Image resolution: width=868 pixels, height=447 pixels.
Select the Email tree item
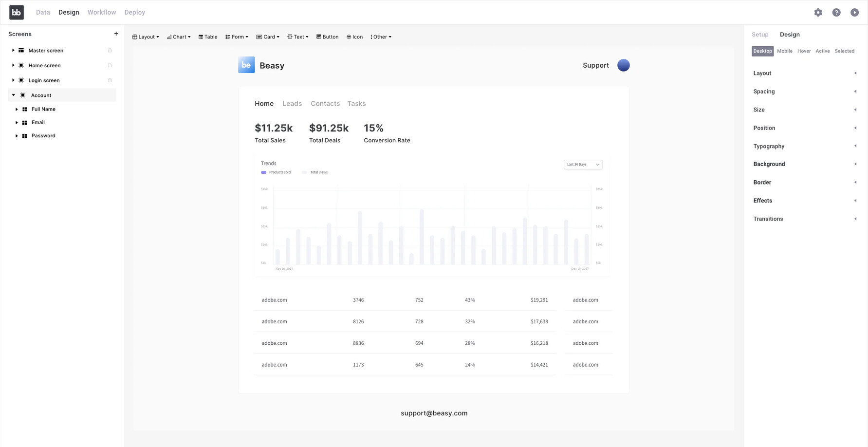click(x=38, y=123)
